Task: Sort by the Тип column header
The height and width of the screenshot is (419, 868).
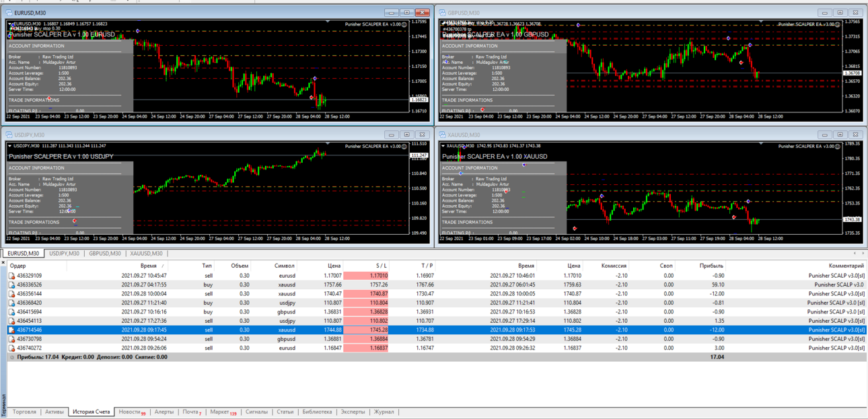Action: pyautogui.click(x=207, y=266)
